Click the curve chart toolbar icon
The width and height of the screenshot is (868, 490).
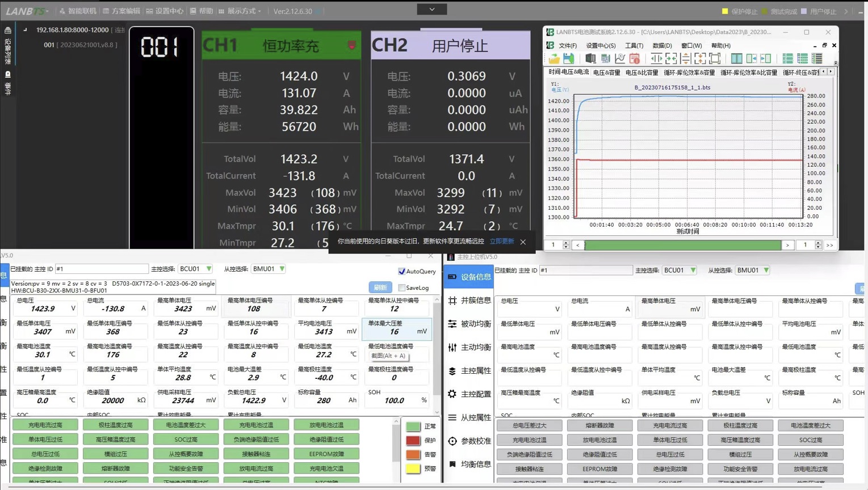[620, 58]
